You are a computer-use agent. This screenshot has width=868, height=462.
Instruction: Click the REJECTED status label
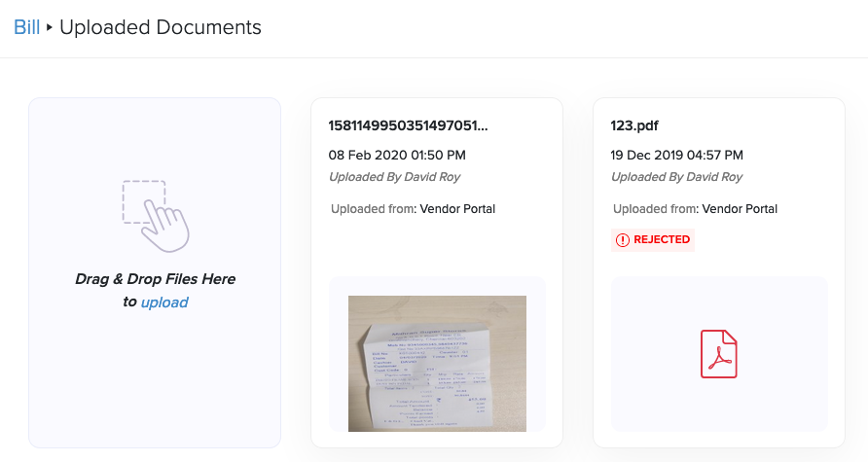662,240
